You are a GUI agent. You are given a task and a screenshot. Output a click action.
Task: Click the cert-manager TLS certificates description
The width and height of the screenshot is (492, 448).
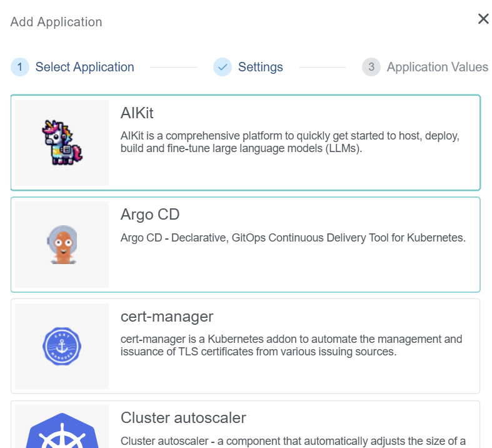pos(291,345)
